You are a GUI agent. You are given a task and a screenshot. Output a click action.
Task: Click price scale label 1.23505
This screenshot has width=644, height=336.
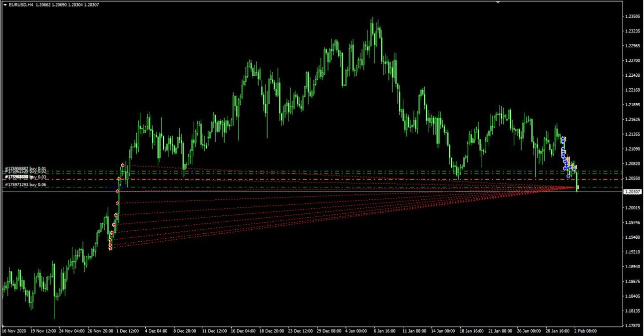pos(633,16)
